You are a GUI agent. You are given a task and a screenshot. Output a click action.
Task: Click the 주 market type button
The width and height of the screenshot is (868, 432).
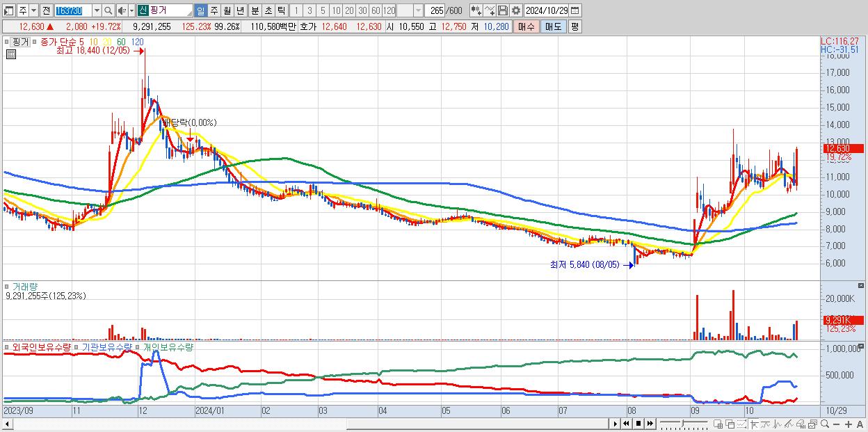point(23,10)
